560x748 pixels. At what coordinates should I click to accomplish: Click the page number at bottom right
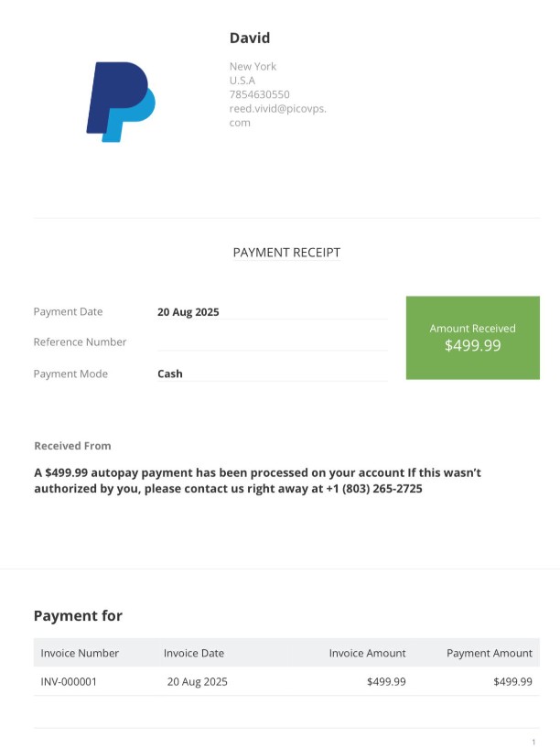[533, 741]
